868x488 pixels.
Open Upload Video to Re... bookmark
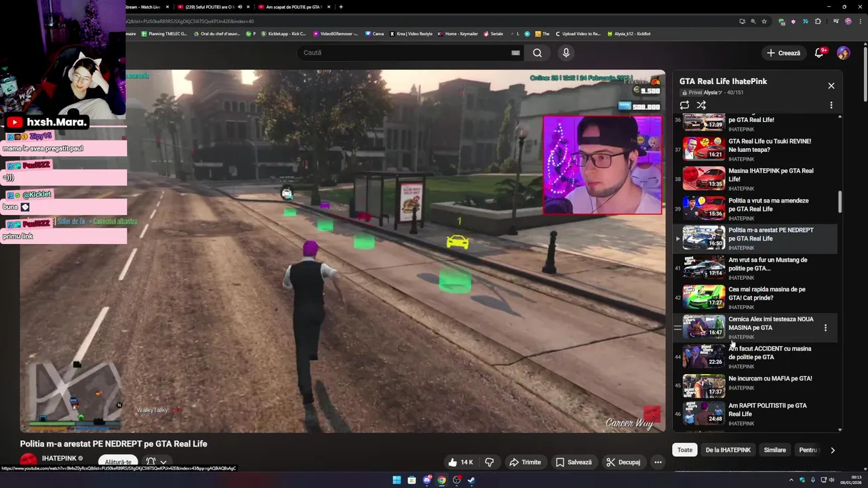(578, 33)
